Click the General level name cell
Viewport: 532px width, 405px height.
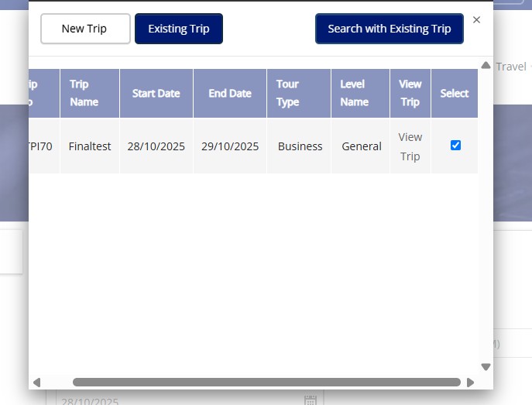point(360,146)
